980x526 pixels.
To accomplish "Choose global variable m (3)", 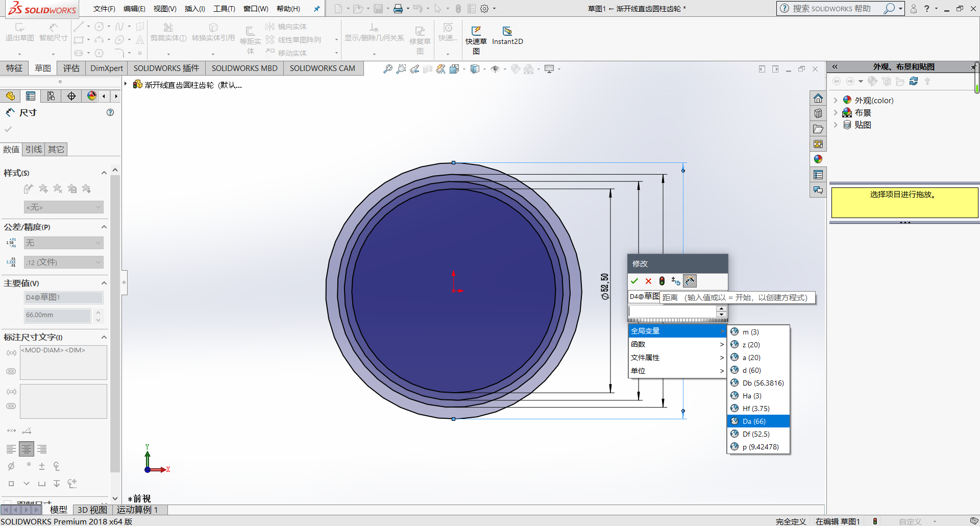I will point(758,332).
